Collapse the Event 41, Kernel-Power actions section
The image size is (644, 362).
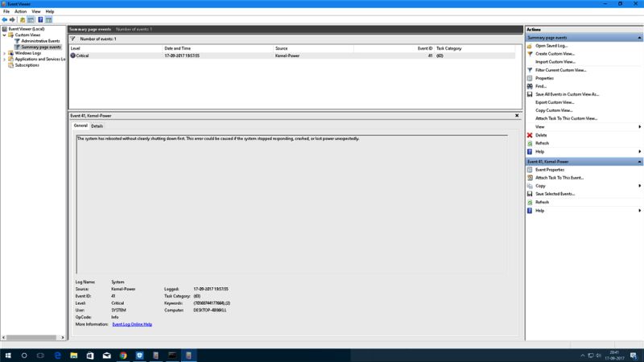coord(639,162)
